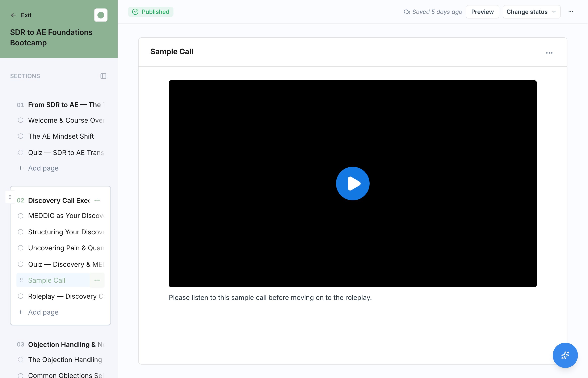Click drag handle beside section 02
The width and height of the screenshot is (588, 378).
click(x=10, y=197)
